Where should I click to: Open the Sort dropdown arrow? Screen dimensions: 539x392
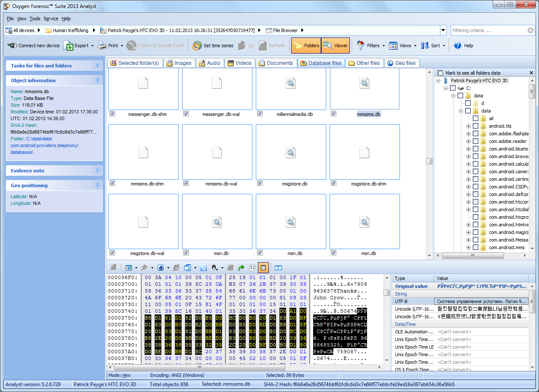pos(444,46)
